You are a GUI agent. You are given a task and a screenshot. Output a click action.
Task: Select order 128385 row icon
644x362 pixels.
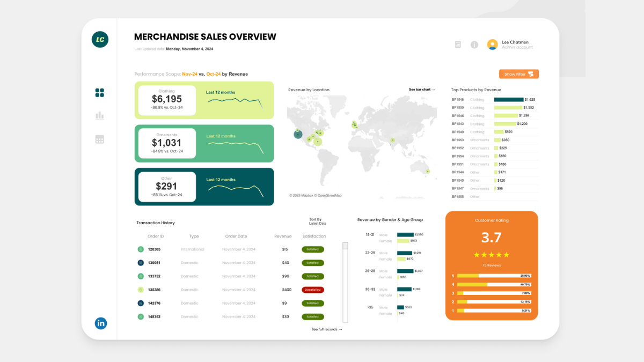141,249
